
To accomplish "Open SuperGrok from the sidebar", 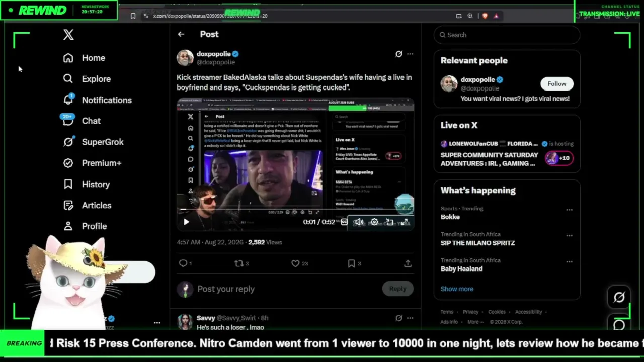I will [x=93, y=142].
